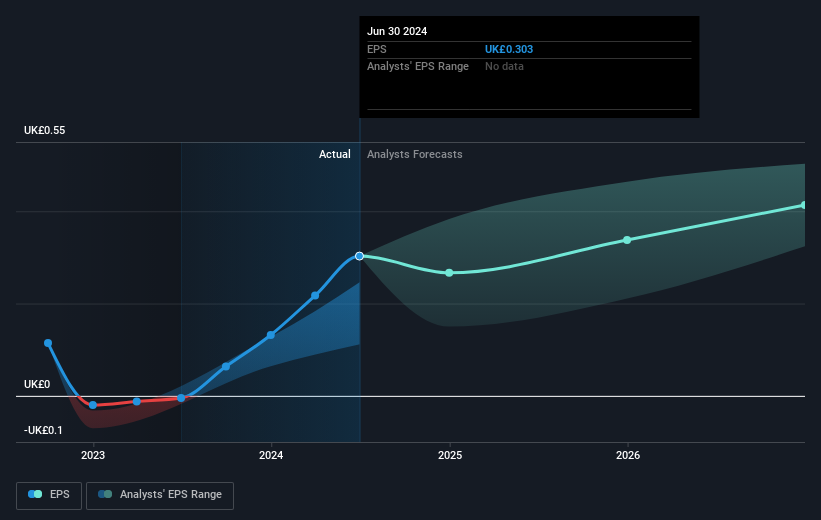Select the 2025 forecast EPS data point
821x520 pixels.
pos(449,273)
